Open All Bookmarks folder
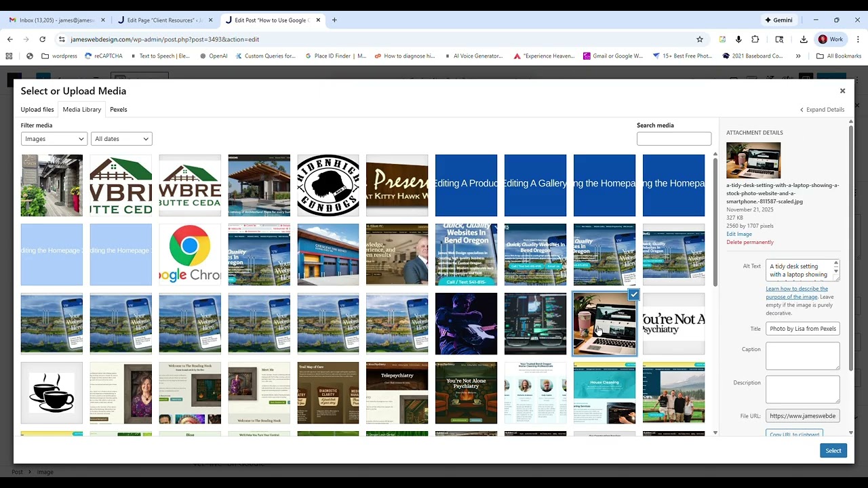The image size is (868, 488). coord(839,56)
